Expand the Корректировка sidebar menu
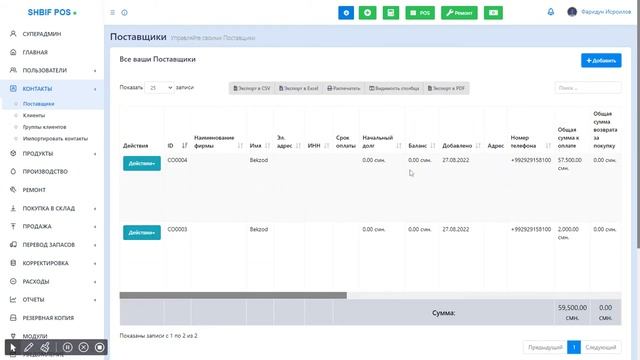Viewport: 640px width, 360px height. pos(52,263)
